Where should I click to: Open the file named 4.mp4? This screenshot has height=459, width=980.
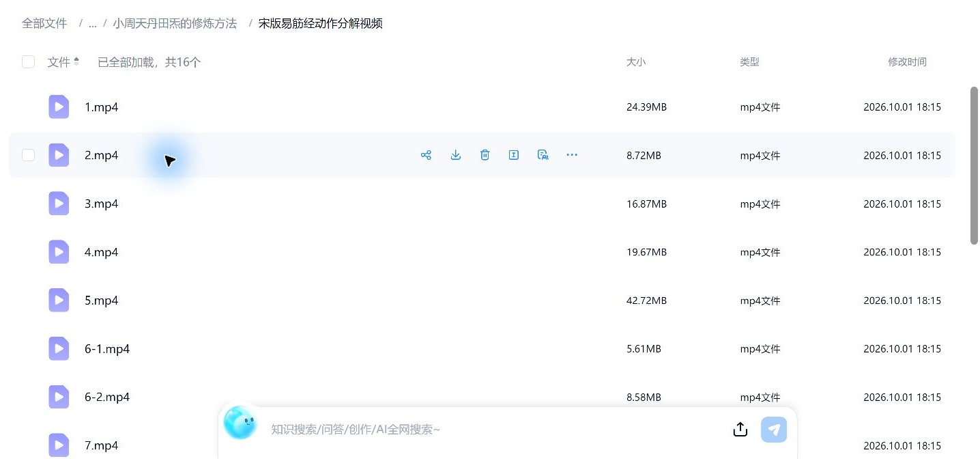tap(102, 252)
